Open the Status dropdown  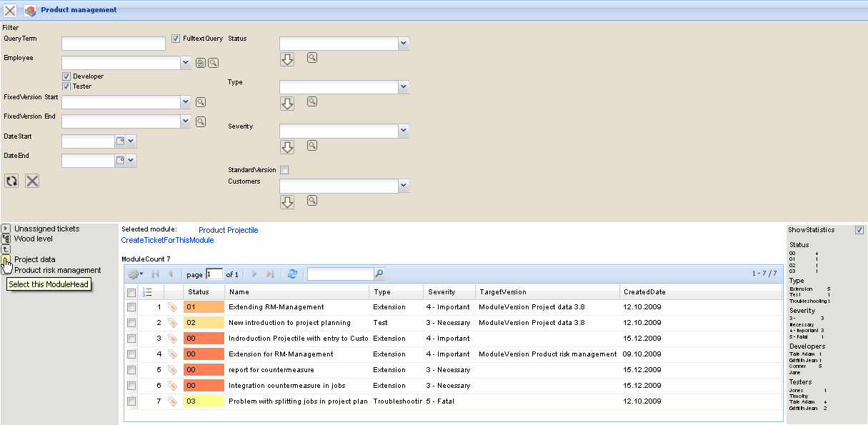(404, 44)
